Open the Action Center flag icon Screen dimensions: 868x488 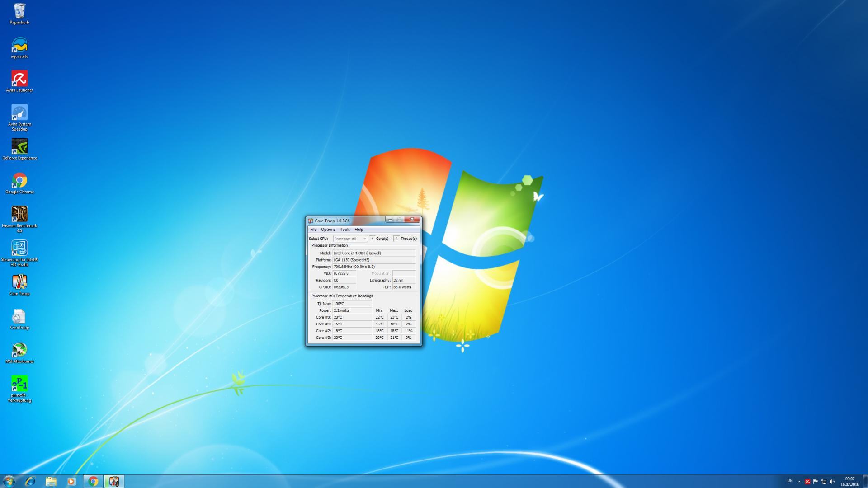tap(816, 482)
